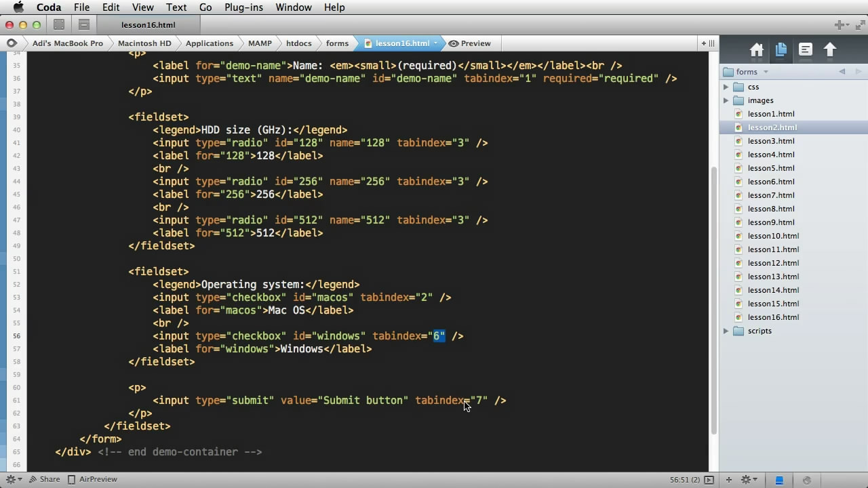Switch to the thumbnail tab view icon
868x488 pixels.
tap(59, 25)
